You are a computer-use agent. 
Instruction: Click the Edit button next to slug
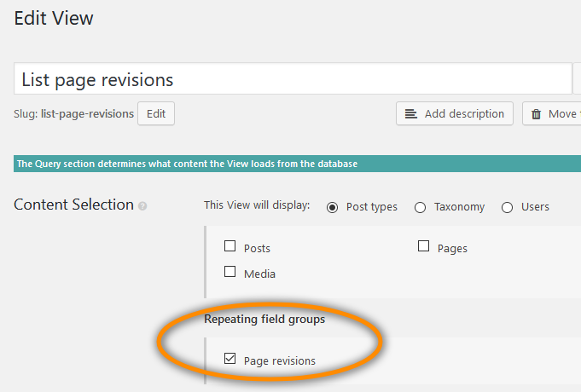156,113
